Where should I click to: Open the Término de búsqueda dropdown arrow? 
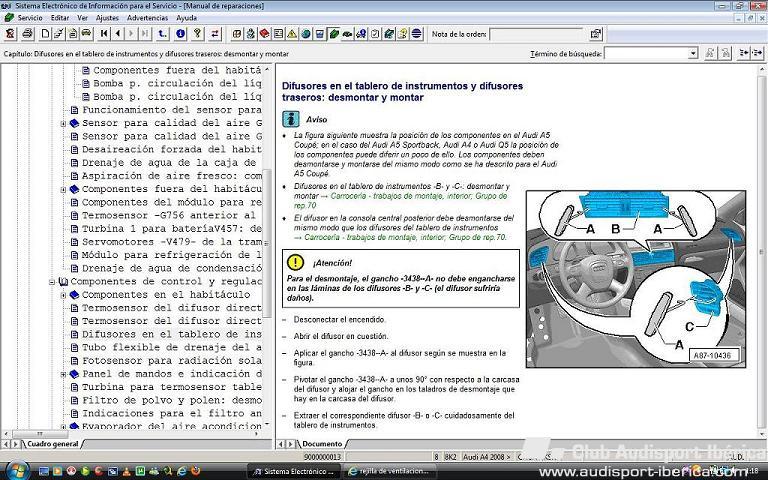click(693, 53)
